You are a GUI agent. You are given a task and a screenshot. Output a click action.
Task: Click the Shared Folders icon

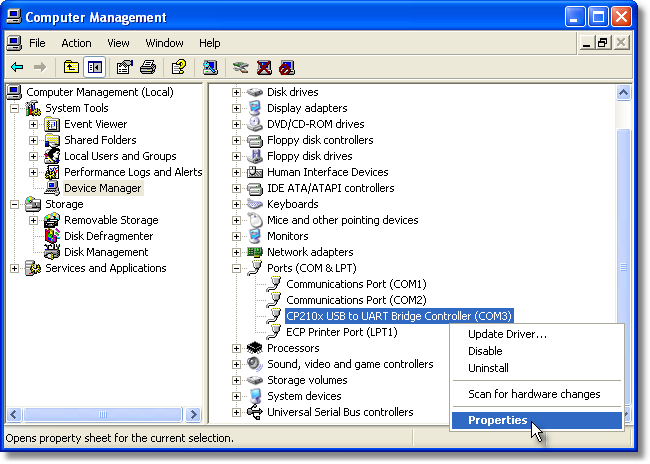click(x=52, y=140)
